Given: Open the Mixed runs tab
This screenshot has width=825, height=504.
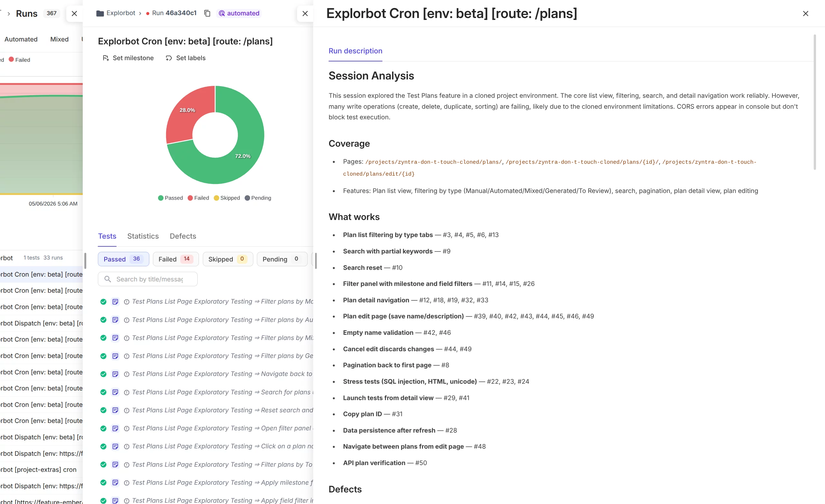Looking at the screenshot, I should point(59,39).
